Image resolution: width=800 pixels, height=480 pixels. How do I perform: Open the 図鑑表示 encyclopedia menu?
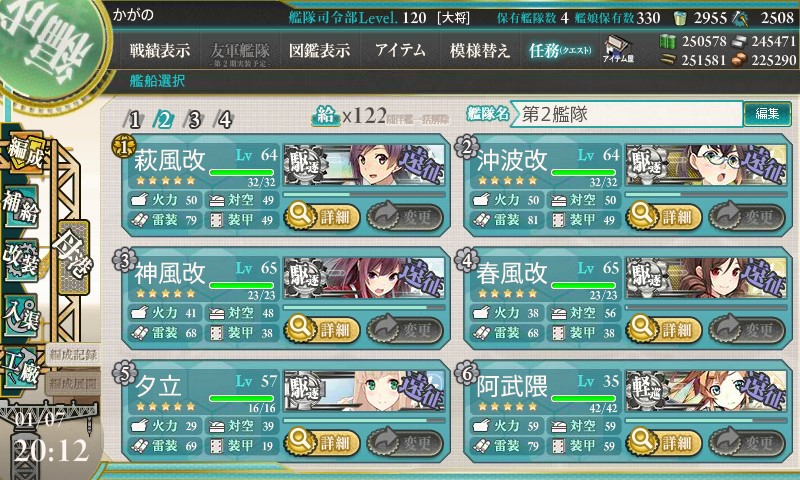point(319,50)
